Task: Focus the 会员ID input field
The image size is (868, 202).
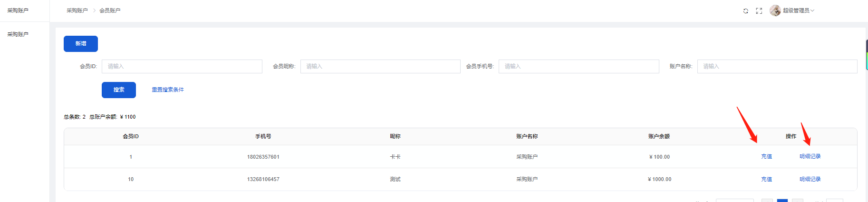Action: click(x=182, y=66)
